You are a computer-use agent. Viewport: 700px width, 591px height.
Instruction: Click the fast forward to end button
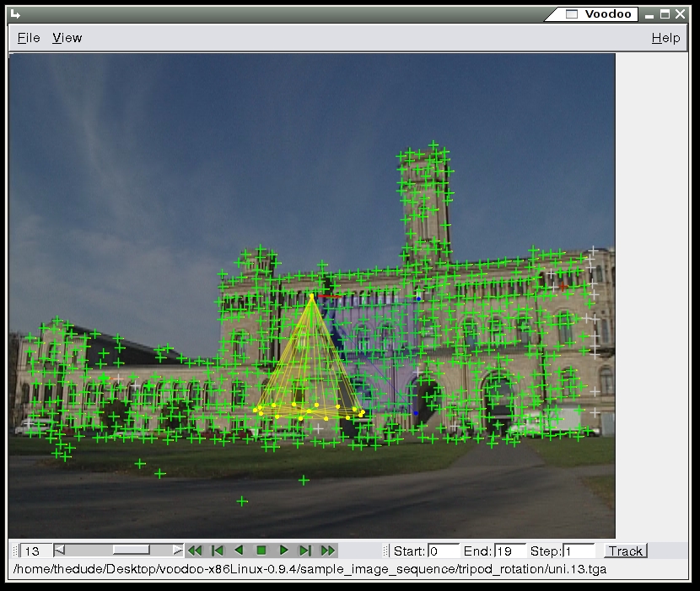[328, 551]
